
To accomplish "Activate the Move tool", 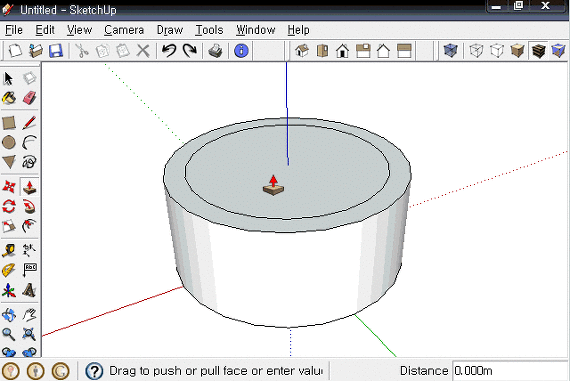I will point(8,187).
